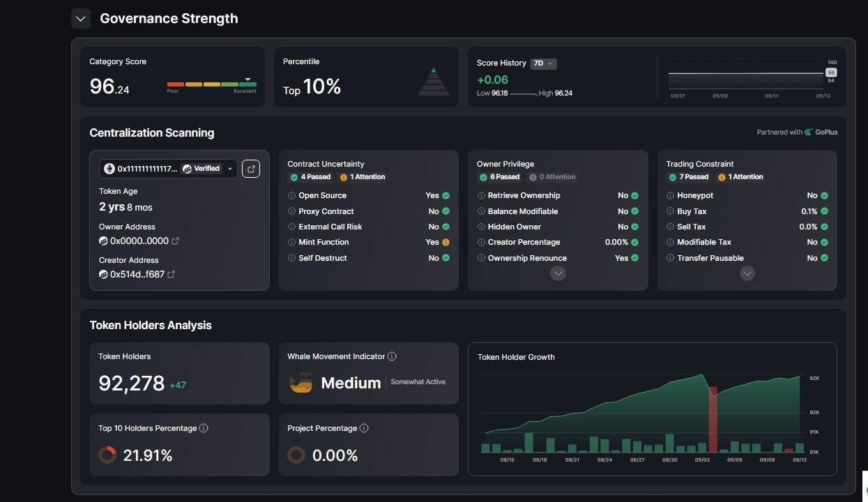Collapse the Governance Strength section
The width and height of the screenshot is (868, 502).
[x=81, y=19]
